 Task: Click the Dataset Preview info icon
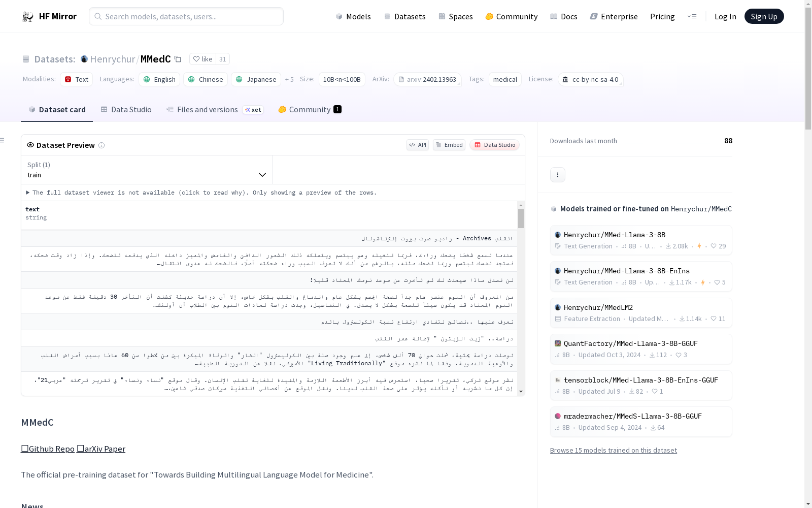tap(101, 145)
